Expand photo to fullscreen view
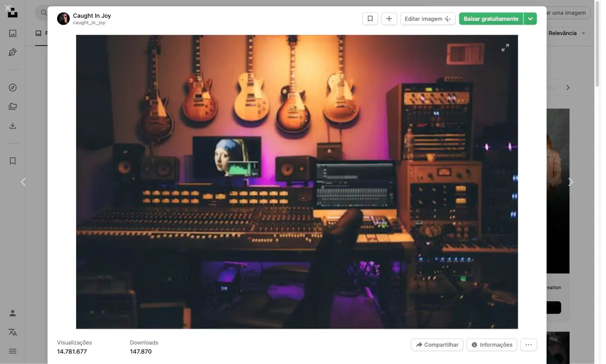 pos(505,48)
